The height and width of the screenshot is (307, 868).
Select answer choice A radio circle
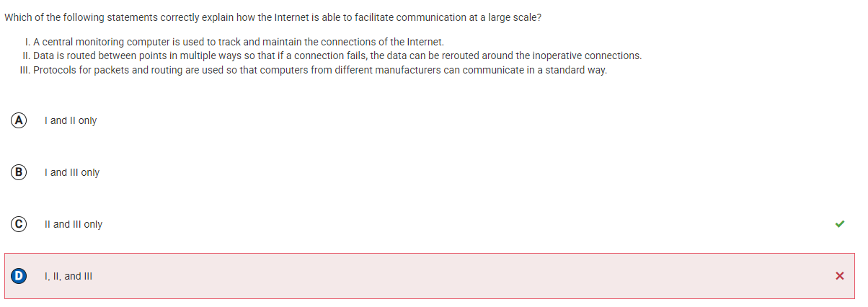coord(17,120)
